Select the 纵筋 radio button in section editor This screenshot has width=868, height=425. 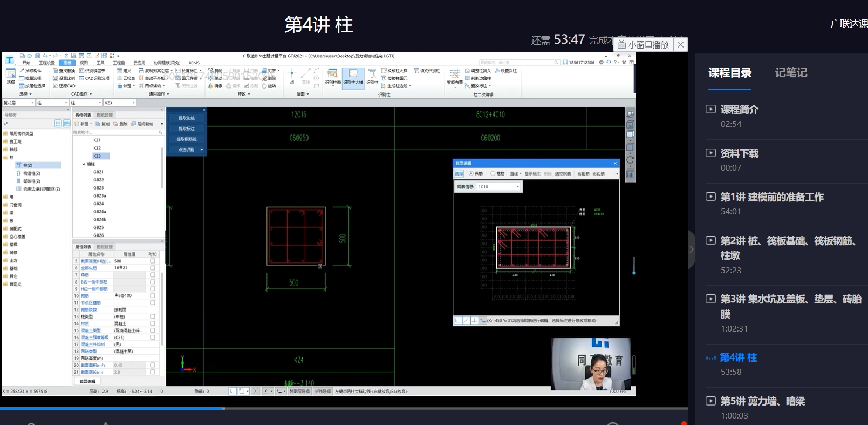pyautogui.click(x=471, y=174)
